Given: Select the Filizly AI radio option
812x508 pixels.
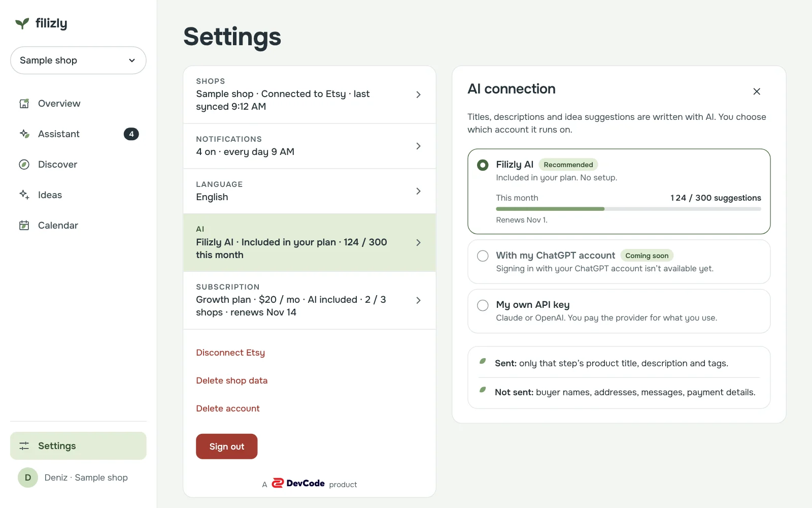Looking at the screenshot, I should coord(483,165).
